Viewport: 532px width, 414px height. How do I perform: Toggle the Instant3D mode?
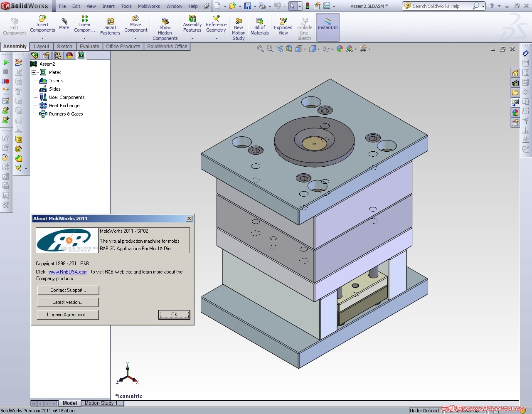click(328, 27)
